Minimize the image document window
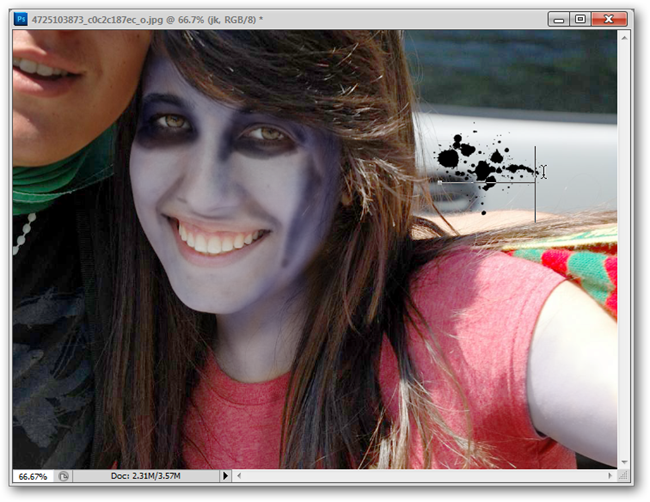Viewport: 650px width, 502px height. pyautogui.click(x=558, y=18)
